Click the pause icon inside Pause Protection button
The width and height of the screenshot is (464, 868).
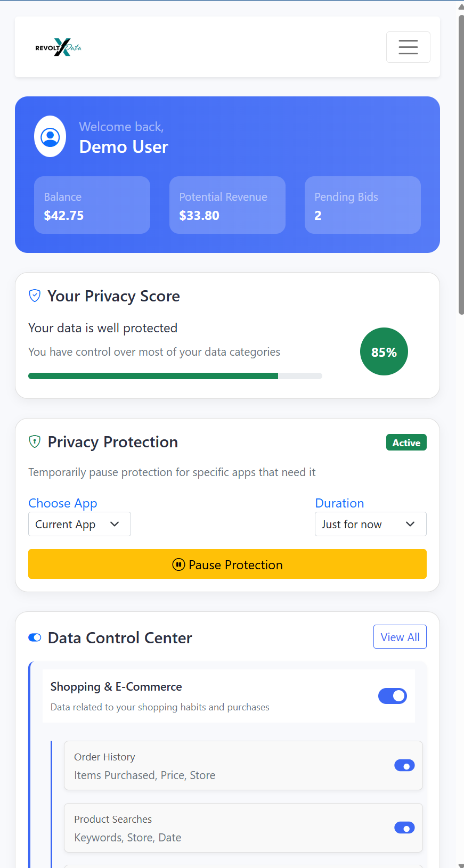click(x=178, y=564)
